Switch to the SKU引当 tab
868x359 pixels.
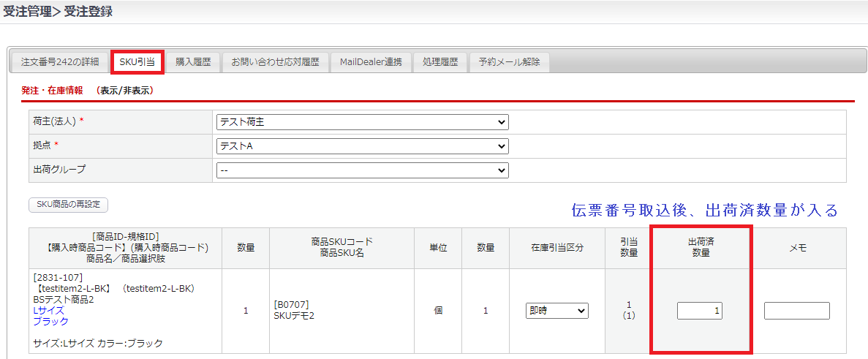point(137,62)
